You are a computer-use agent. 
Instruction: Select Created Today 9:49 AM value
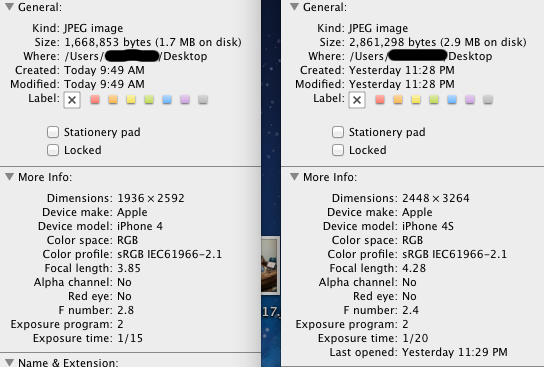tap(105, 70)
